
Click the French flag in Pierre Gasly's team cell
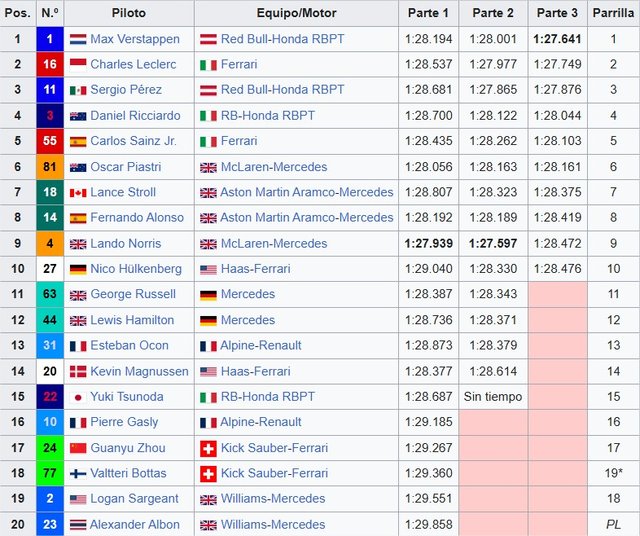click(208, 423)
